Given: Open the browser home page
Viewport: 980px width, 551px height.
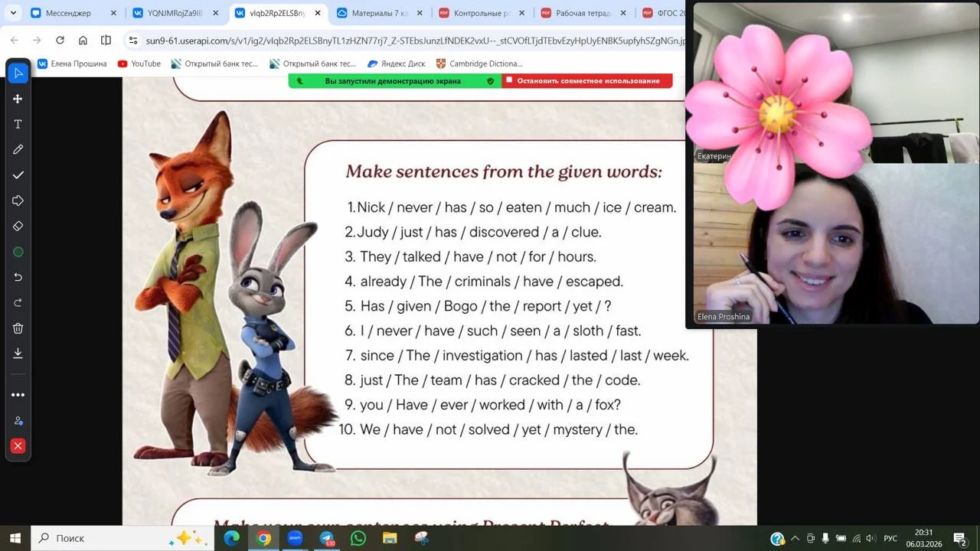Looking at the screenshot, I should click(83, 40).
